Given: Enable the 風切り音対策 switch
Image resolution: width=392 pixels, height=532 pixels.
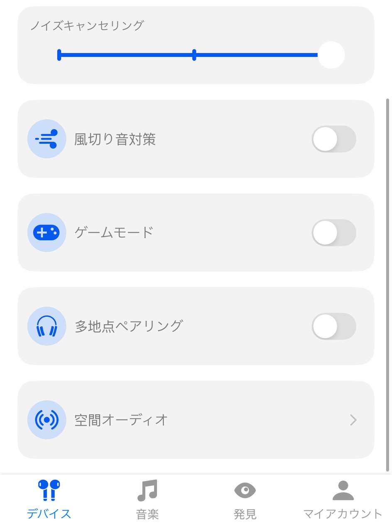Looking at the screenshot, I should [x=334, y=139].
